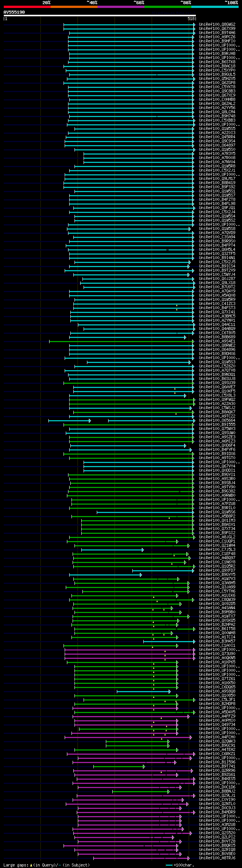Select hit label UniRef100_B8AC18
Viewport: 242px width, 868px height.
(x=217, y=66)
